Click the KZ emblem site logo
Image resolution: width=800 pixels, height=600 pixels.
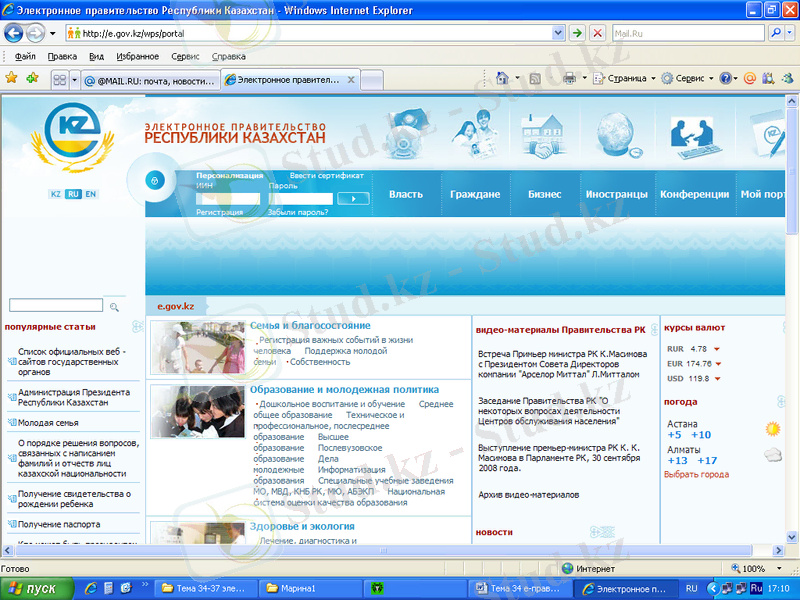(x=72, y=137)
